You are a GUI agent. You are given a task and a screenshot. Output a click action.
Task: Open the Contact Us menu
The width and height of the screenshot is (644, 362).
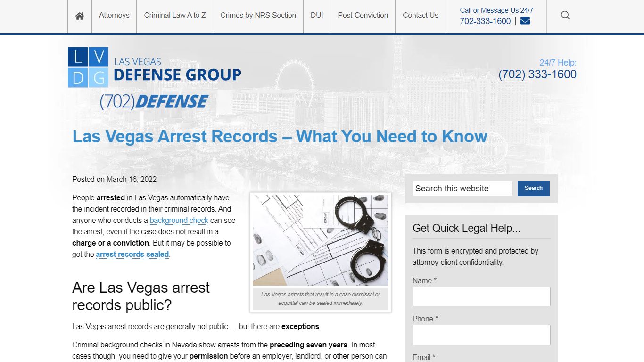(421, 15)
